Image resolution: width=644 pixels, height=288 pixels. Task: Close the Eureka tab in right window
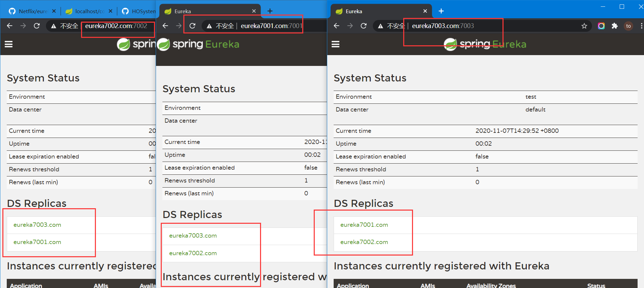pyautogui.click(x=425, y=11)
